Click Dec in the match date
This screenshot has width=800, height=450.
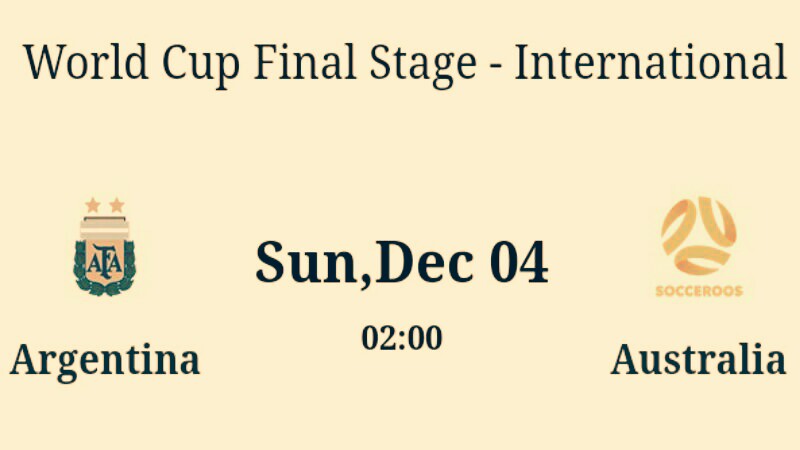pos(424,263)
